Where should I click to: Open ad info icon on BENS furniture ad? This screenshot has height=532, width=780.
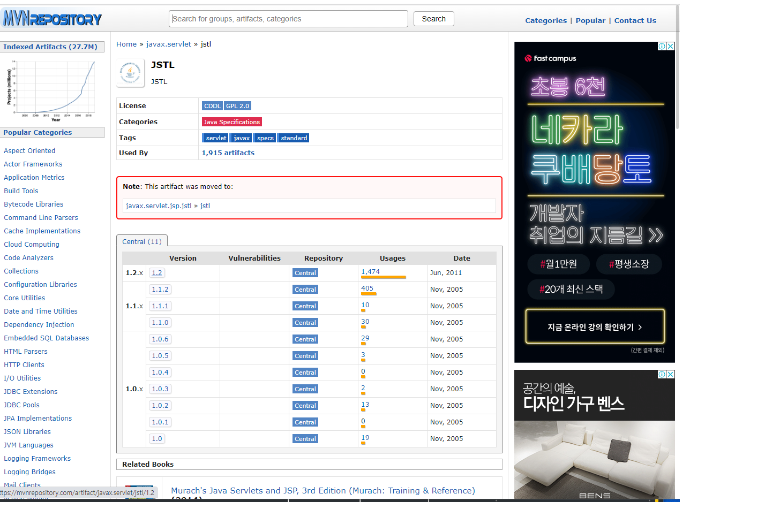[x=662, y=375]
